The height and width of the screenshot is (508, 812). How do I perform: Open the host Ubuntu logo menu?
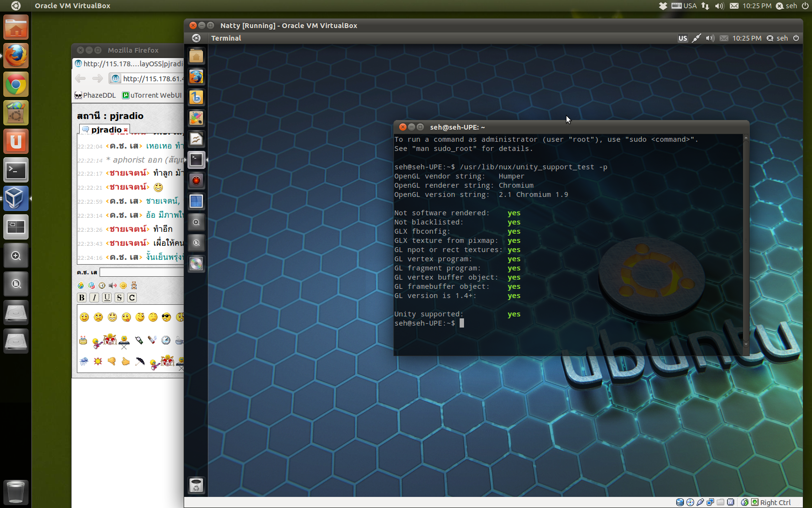tap(15, 6)
